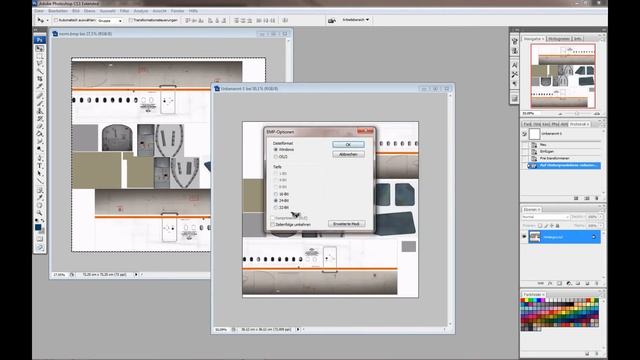The width and height of the screenshot is (640, 360).
Task: Delete current state in Protokoll panel
Action: pos(597,198)
